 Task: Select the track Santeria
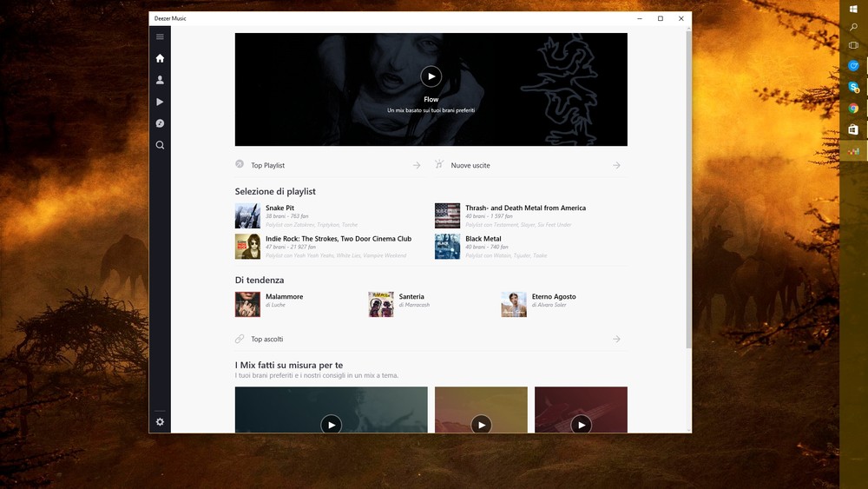coord(411,297)
